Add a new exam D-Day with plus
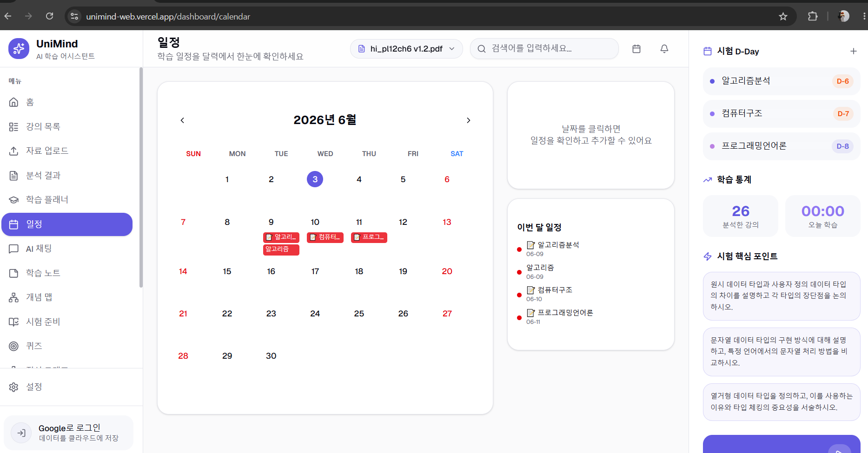 point(854,51)
